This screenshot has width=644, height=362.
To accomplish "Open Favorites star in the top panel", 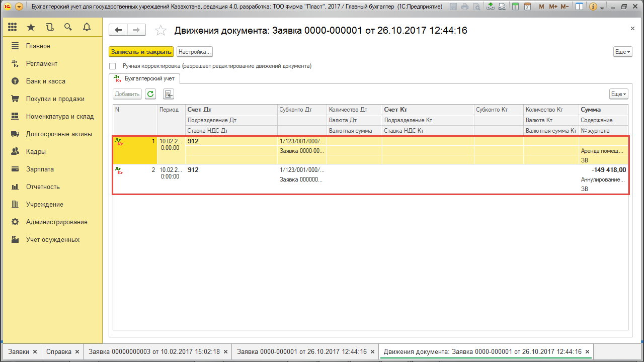I will click(31, 27).
